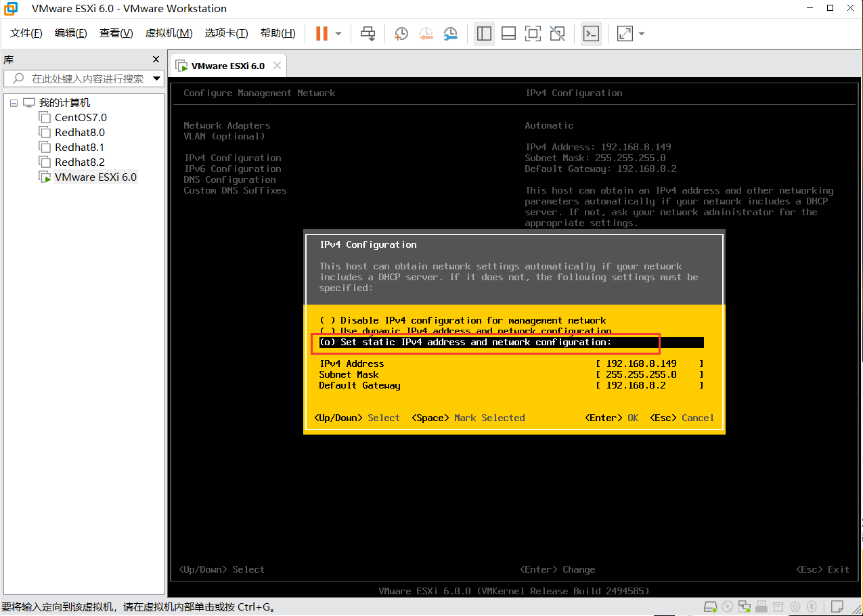Open the library search filter dropdown

(x=157, y=79)
